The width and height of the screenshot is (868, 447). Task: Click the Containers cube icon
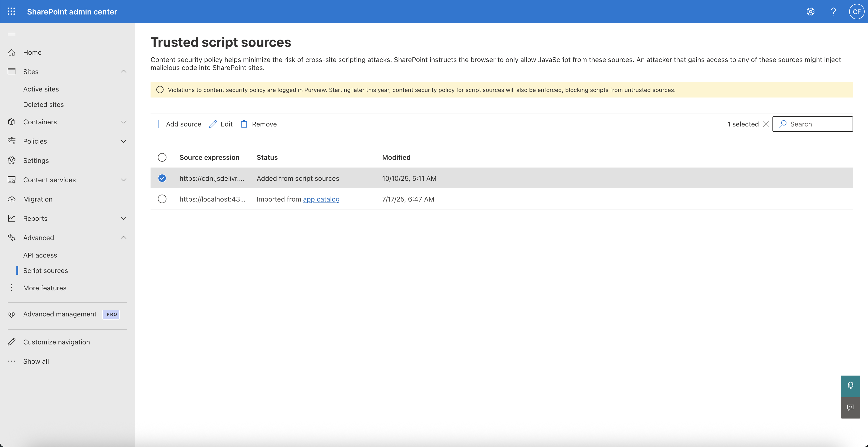click(x=11, y=122)
